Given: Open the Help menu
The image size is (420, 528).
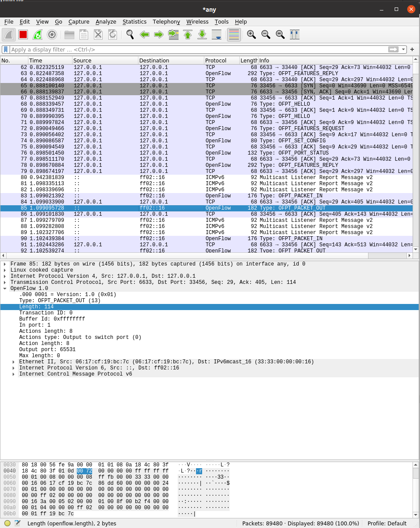Looking at the screenshot, I should click(241, 21).
